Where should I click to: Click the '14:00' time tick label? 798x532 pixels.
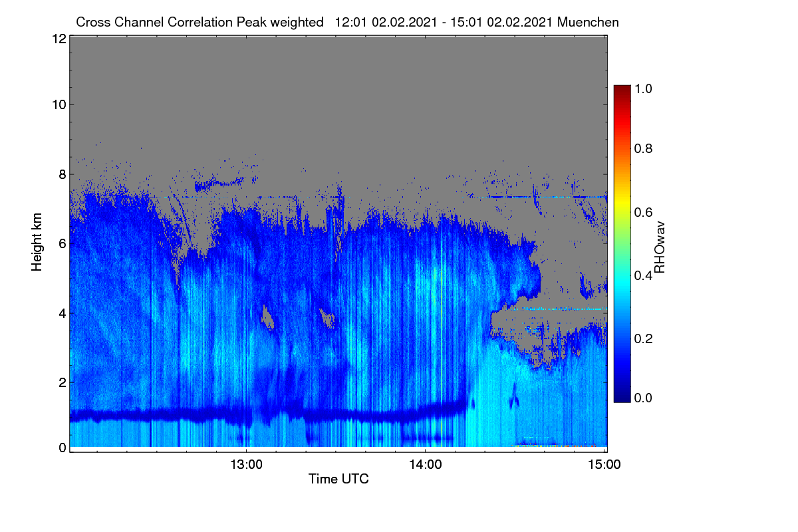[x=426, y=465]
